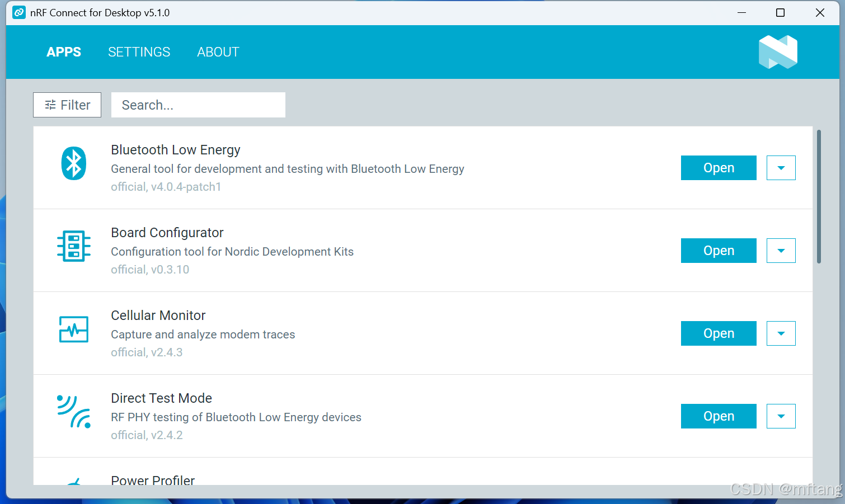Click the Direct Test Mode signal icon
The height and width of the screenshot is (504, 845).
tap(74, 412)
